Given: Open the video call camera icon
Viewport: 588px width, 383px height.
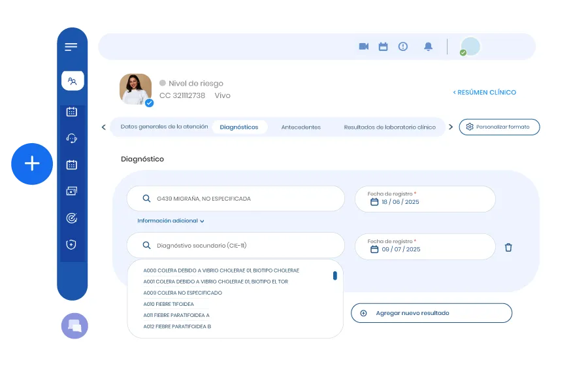Looking at the screenshot, I should (x=364, y=46).
